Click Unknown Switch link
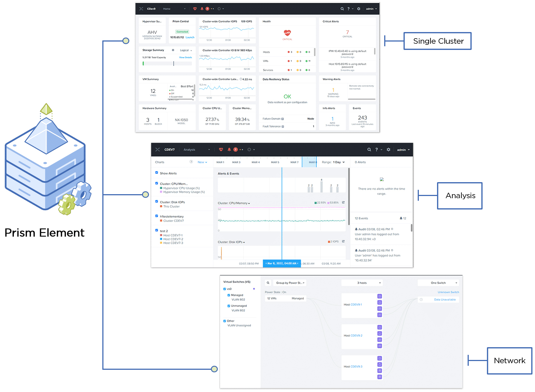Viewport: 535px width, 392px height. (448, 292)
